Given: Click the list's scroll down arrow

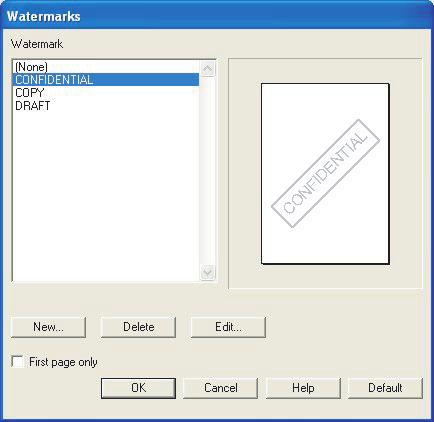Looking at the screenshot, I should (x=208, y=273).
